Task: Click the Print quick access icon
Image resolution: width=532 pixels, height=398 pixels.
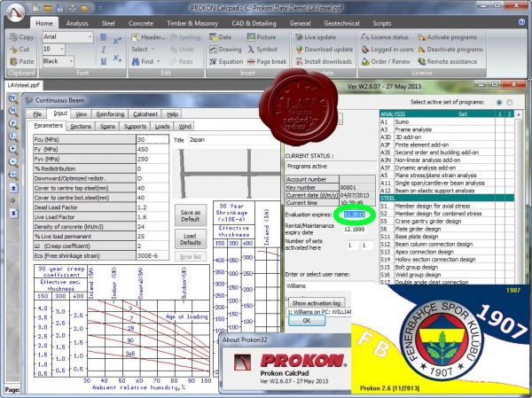Action: pyautogui.click(x=73, y=7)
